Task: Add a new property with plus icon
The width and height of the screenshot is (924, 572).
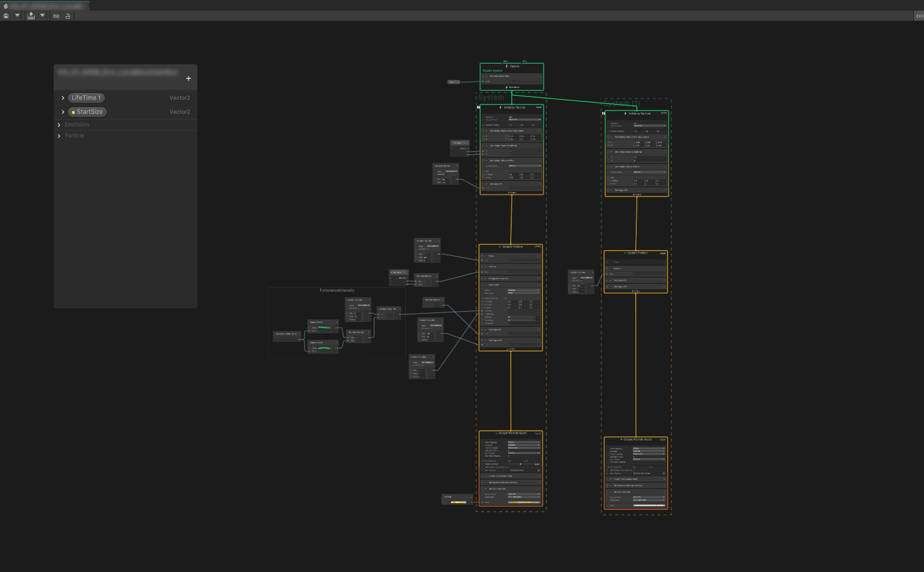Action: [188, 78]
